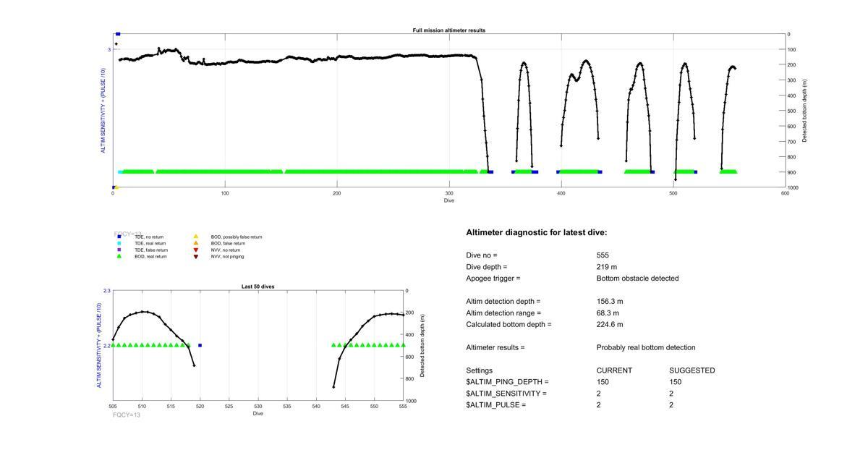The width and height of the screenshot is (868, 450).
Task: Click the 'Last 50 dives' chart title
Action: coord(258,286)
